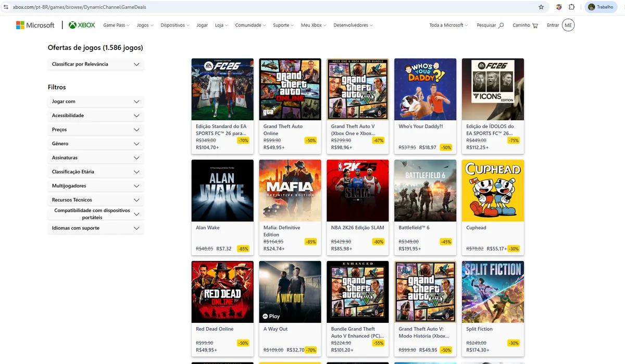Viewport: 625px width, 364px height.
Task: Click the -85% discount badge on Alan Wake
Action: (243, 249)
